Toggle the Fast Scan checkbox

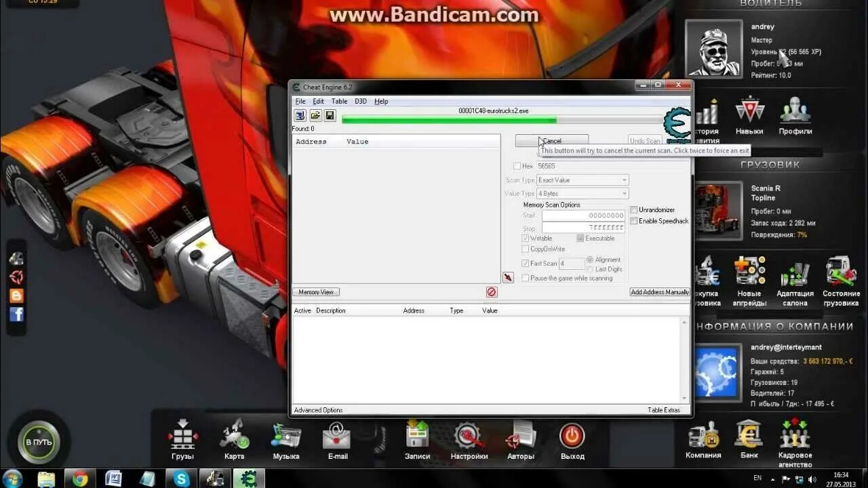pyautogui.click(x=525, y=264)
